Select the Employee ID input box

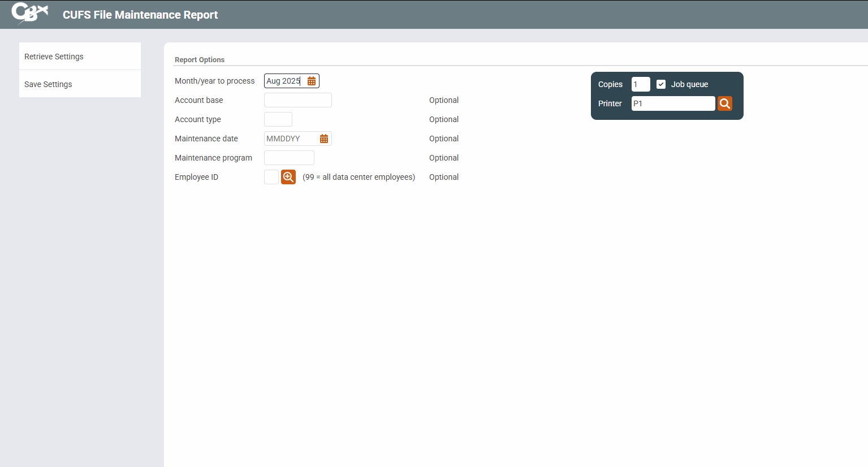pyautogui.click(x=271, y=177)
